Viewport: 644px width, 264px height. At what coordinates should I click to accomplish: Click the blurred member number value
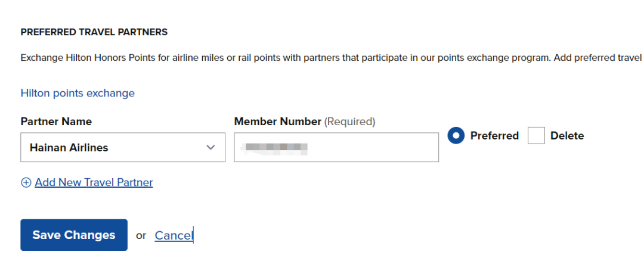[274, 148]
